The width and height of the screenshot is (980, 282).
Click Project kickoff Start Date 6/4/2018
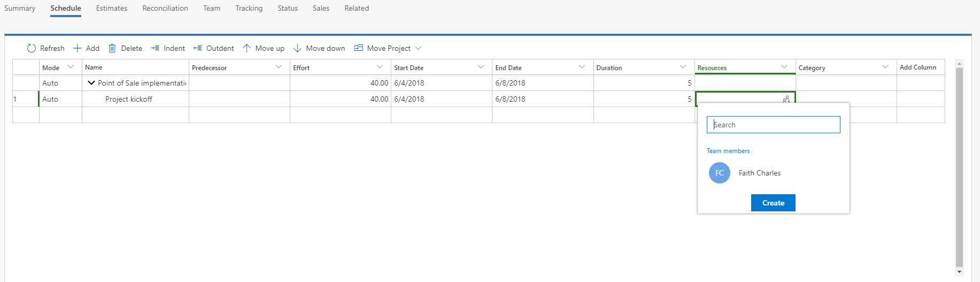(x=409, y=99)
